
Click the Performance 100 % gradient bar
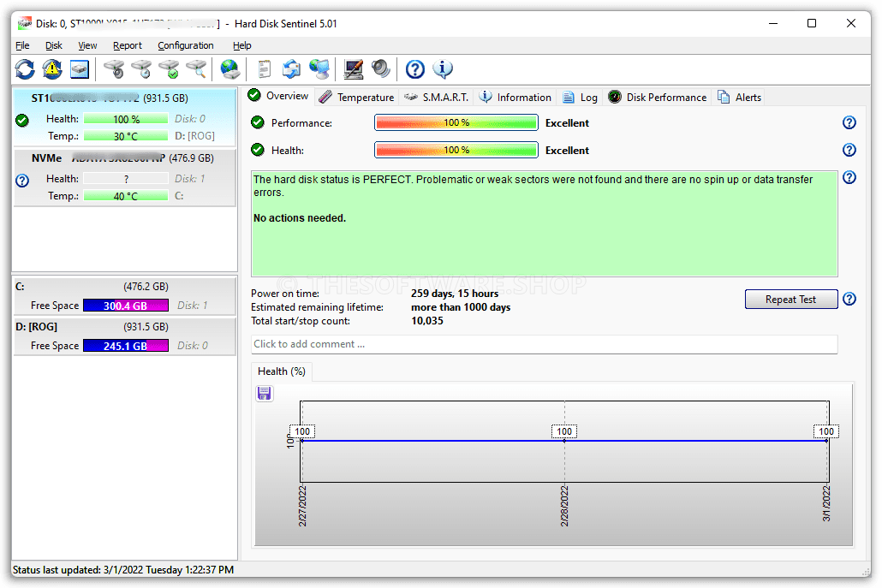456,122
